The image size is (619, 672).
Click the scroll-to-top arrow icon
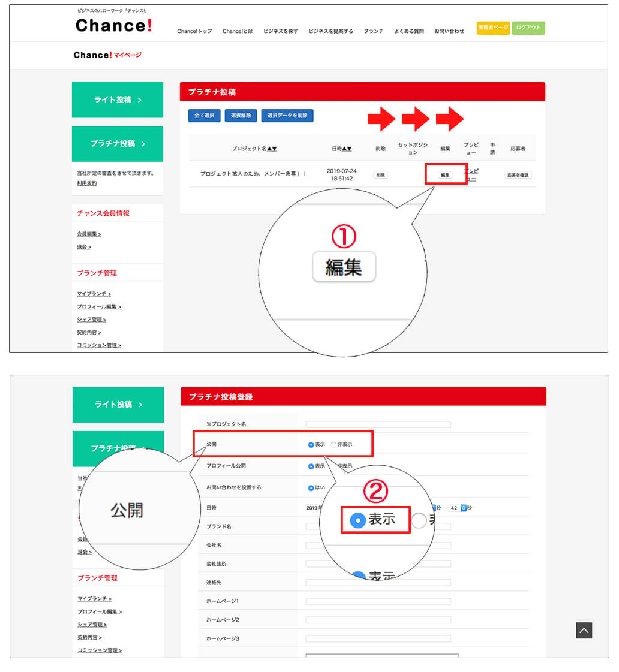584,630
